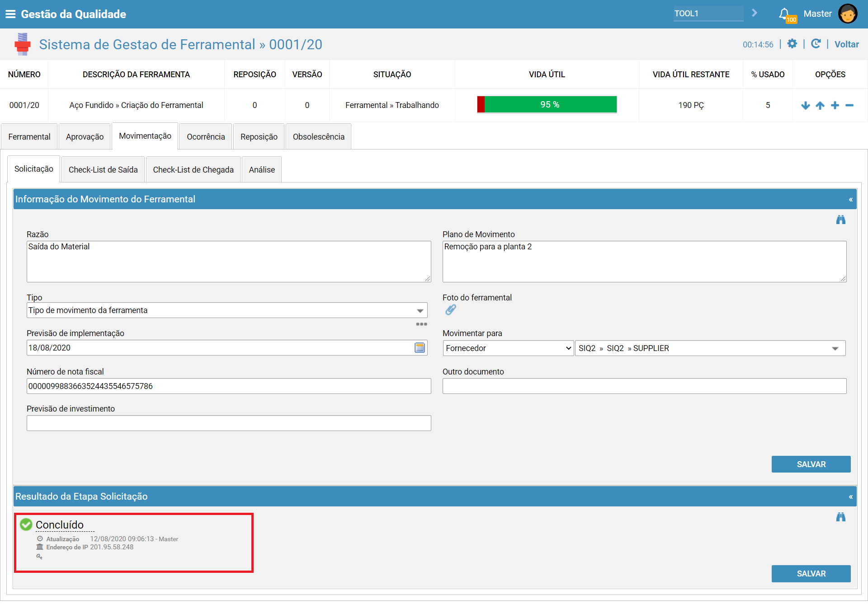Open the Check-List de Saída sub-tab
Screen dimensions: 868x604
pyautogui.click(x=103, y=169)
